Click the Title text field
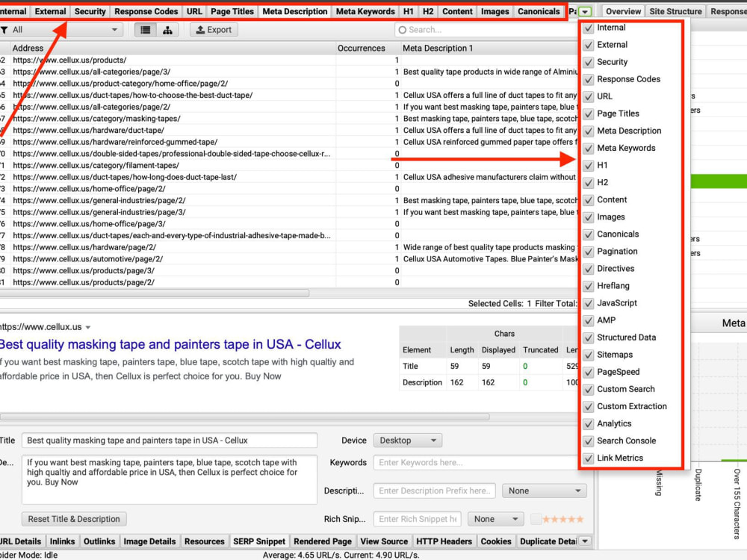Screen dimensions: 747x560 point(170,441)
